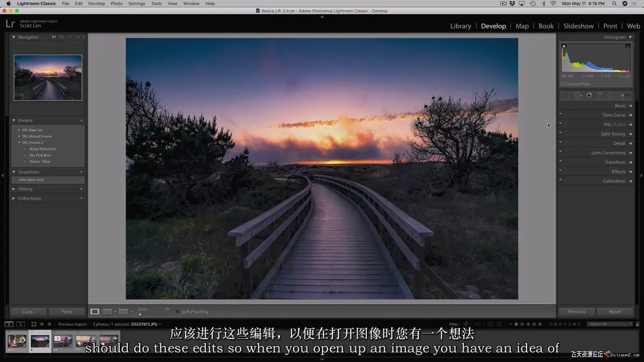Toggle the Original Photo checkbox
The height and width of the screenshot is (362, 644).
(563, 84)
